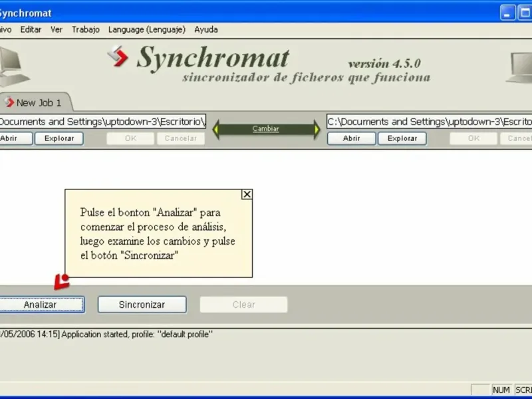This screenshot has height=399, width=532.
Task: Open the Ayuda menu
Action: click(206, 29)
